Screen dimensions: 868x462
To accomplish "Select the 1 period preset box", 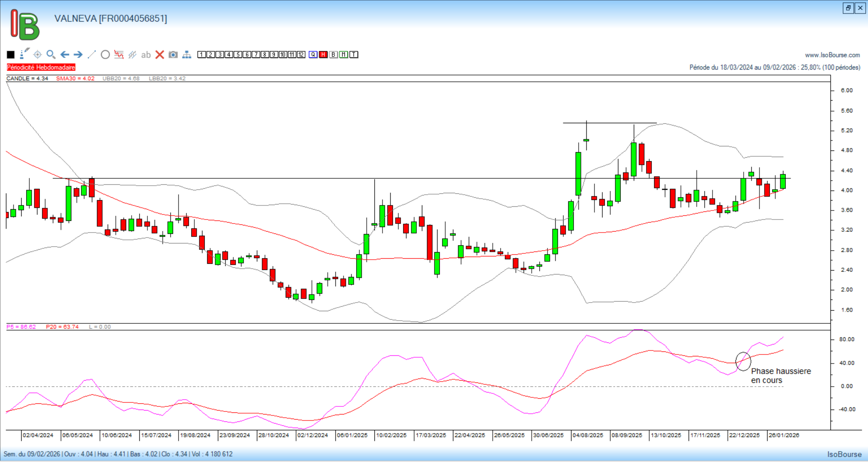I will click(x=202, y=55).
